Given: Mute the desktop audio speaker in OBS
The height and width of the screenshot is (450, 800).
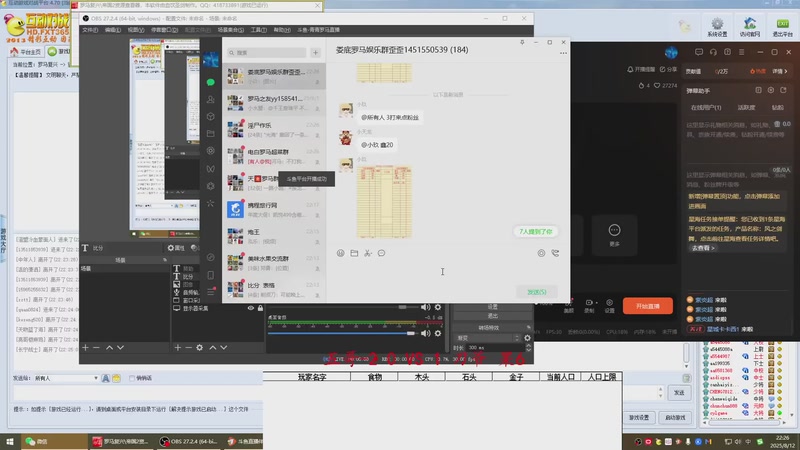Looking at the screenshot, I should (x=426, y=333).
